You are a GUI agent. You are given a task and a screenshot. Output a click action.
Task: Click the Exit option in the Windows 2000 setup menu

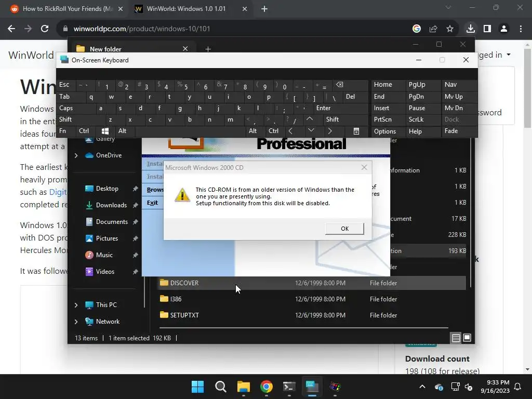click(x=152, y=203)
